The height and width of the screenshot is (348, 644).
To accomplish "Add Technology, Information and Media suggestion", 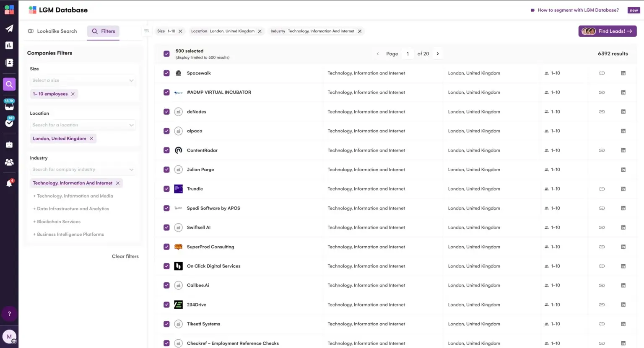I will click(x=73, y=196).
